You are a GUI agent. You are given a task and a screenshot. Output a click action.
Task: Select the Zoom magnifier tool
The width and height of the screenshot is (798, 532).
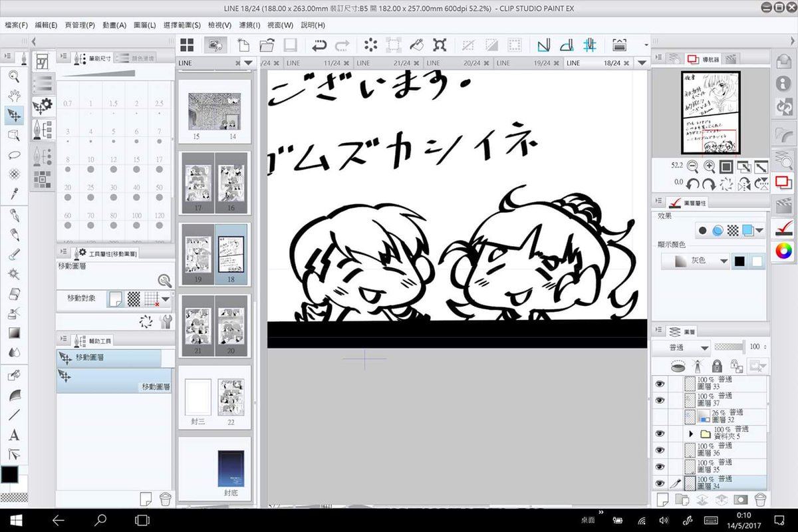tap(13, 76)
